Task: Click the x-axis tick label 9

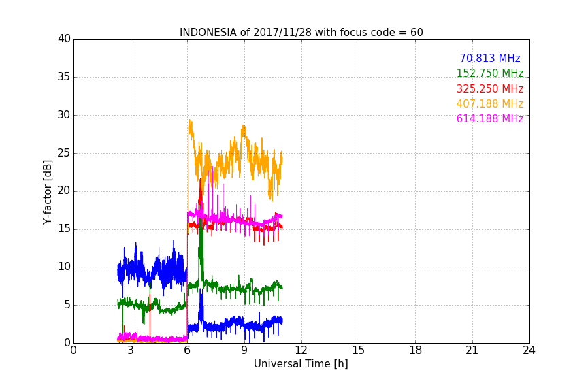Action: tap(244, 350)
